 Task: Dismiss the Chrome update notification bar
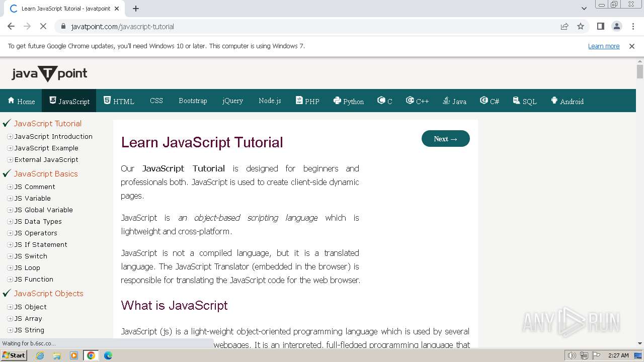tap(632, 46)
